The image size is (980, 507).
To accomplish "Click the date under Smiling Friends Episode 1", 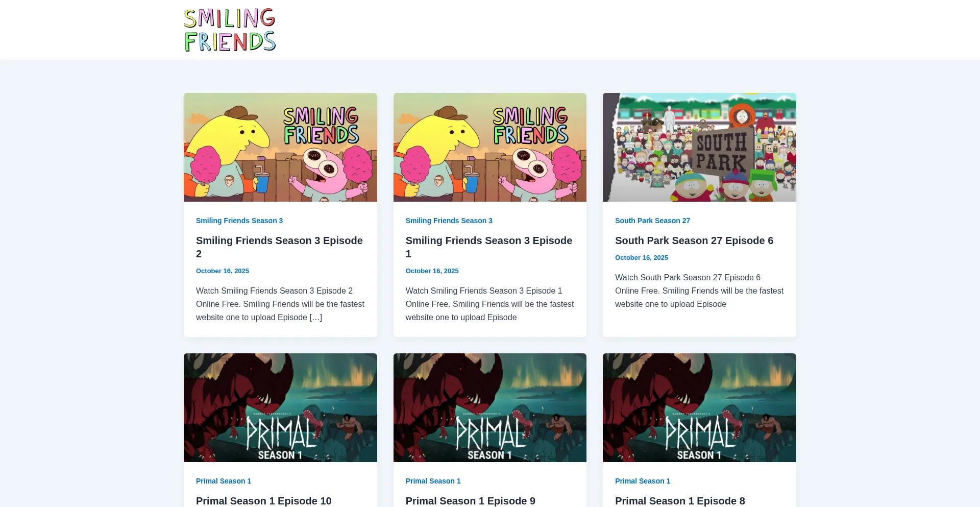I will pyautogui.click(x=432, y=271).
